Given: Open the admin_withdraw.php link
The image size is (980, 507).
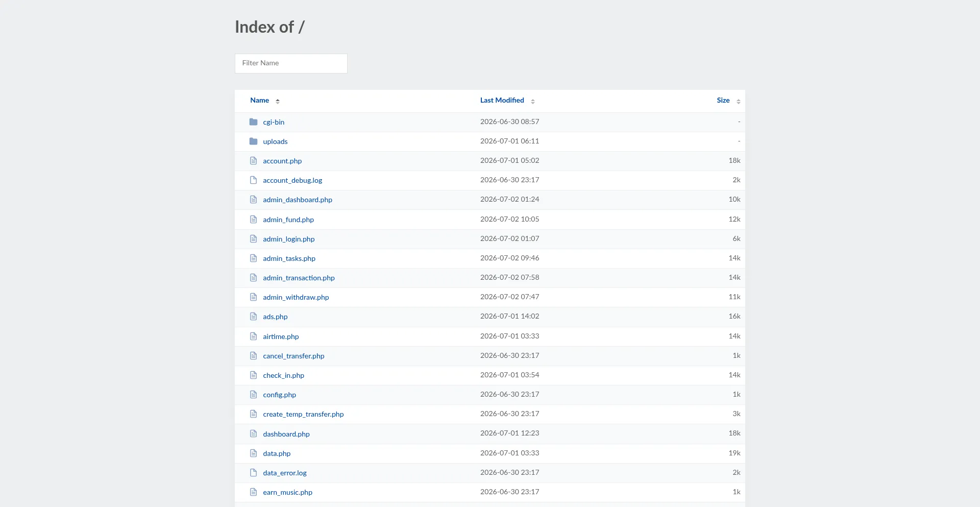Looking at the screenshot, I should [x=296, y=297].
